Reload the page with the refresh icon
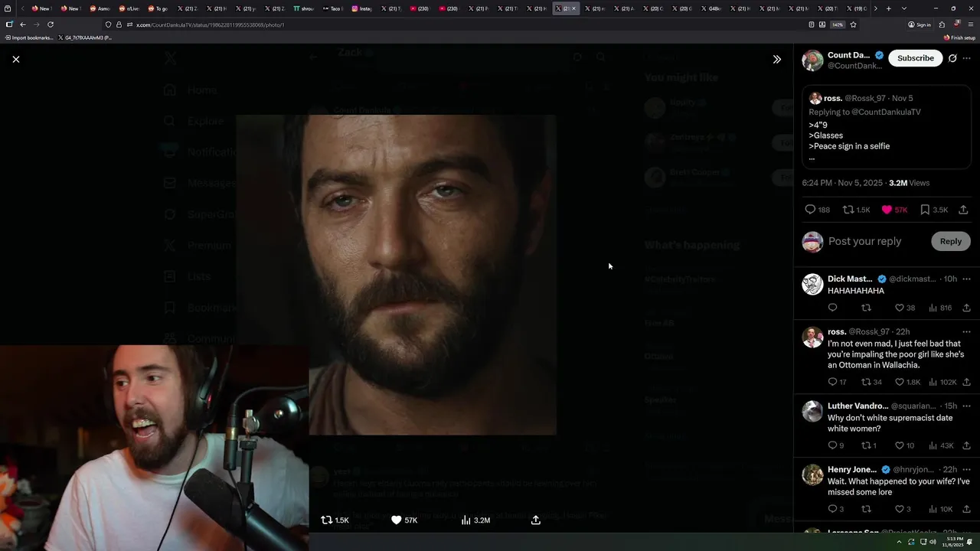 (x=51, y=24)
